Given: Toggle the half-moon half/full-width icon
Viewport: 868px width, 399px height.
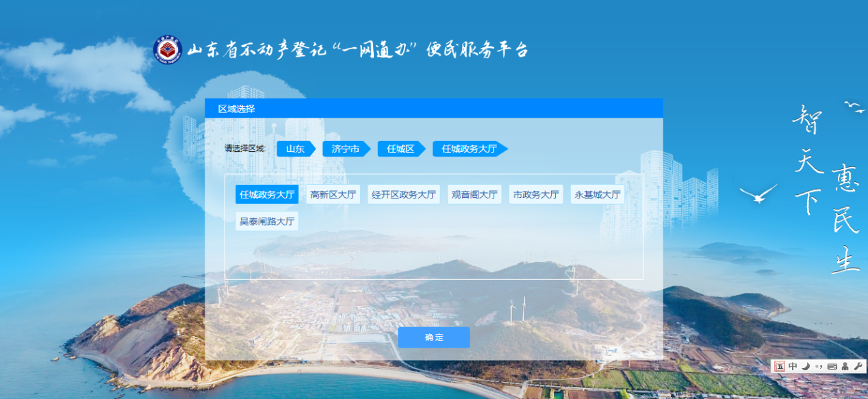Looking at the screenshot, I should click(x=806, y=366).
